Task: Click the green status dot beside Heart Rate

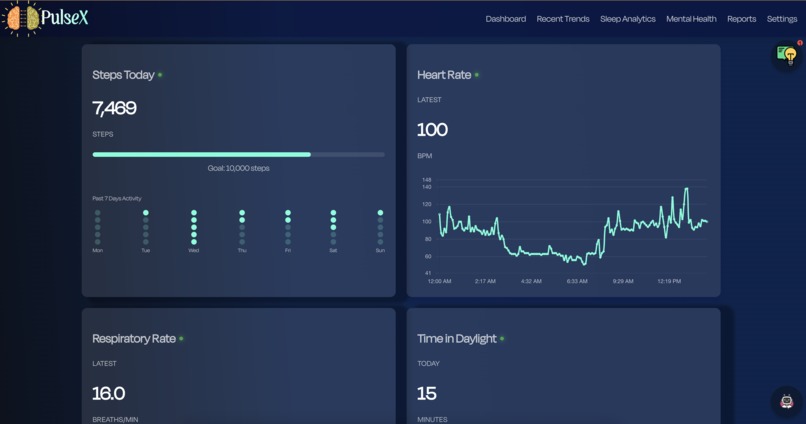Action: (x=477, y=75)
